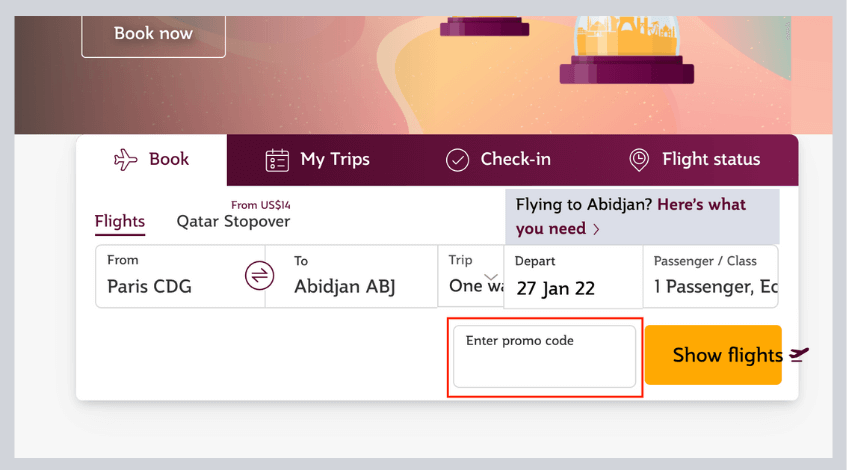
Task: Click the Book now banner button
Action: [153, 34]
